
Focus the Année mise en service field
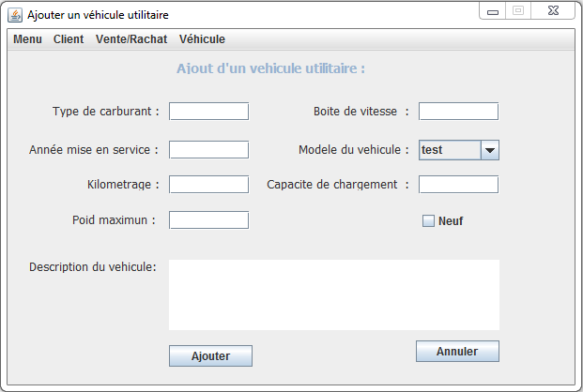point(209,149)
